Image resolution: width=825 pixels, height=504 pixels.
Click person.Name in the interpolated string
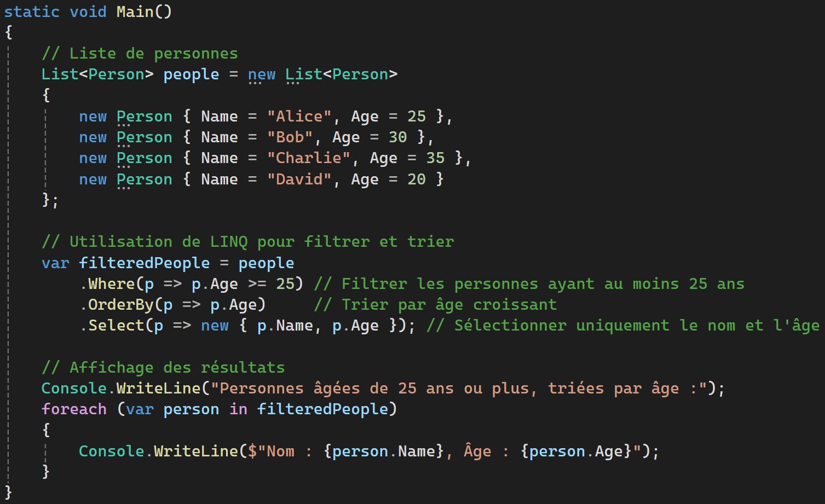[x=383, y=451]
